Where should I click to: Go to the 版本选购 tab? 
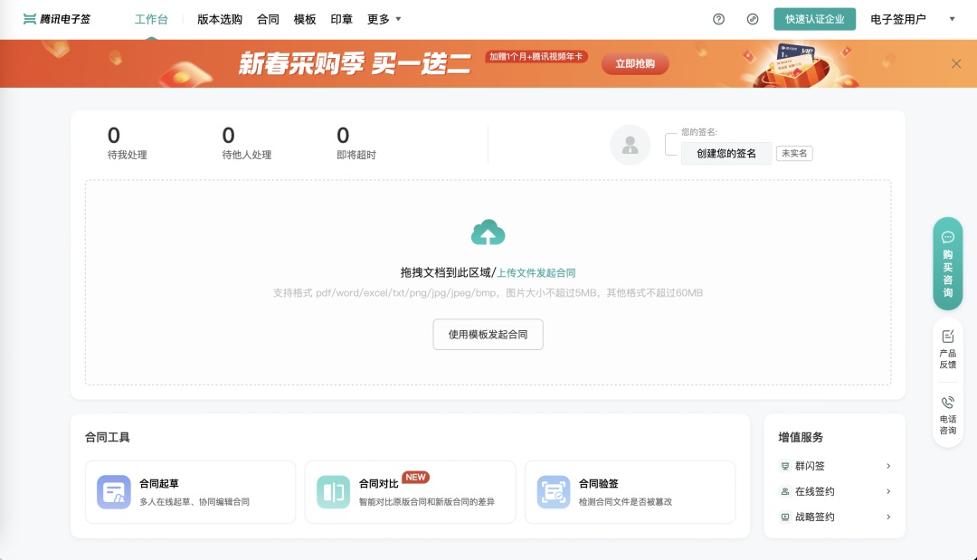tap(220, 19)
